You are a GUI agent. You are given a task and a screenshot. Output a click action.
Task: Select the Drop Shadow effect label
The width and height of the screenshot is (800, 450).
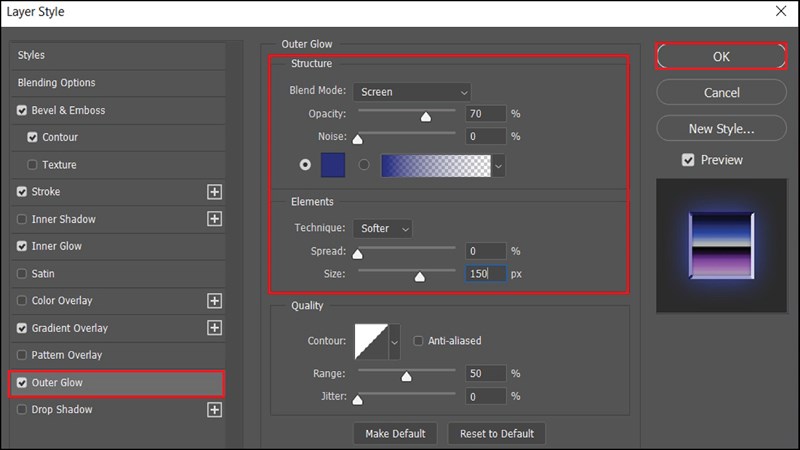pos(62,409)
